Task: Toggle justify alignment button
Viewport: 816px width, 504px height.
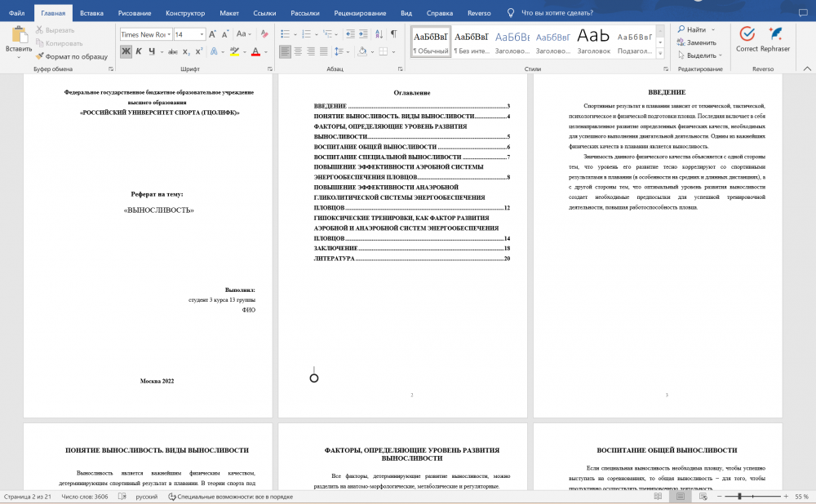Action: (x=324, y=51)
